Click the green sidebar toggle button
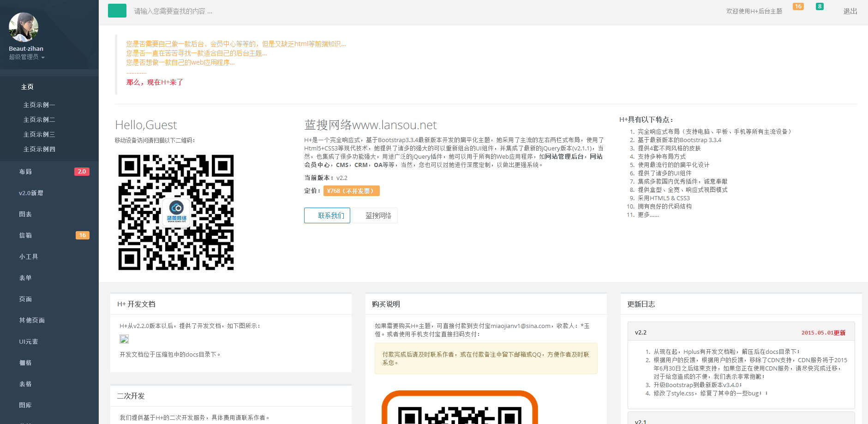The width and height of the screenshot is (868, 424). point(117,11)
